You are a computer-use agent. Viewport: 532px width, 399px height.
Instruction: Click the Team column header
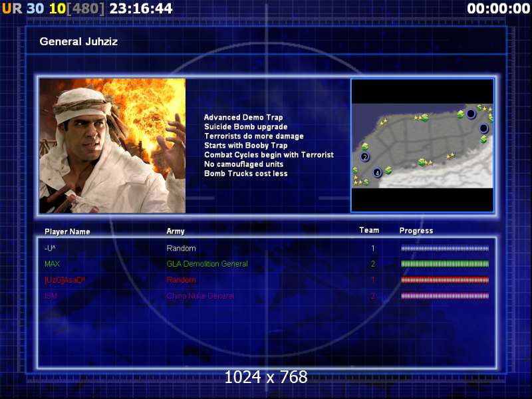coord(369,230)
